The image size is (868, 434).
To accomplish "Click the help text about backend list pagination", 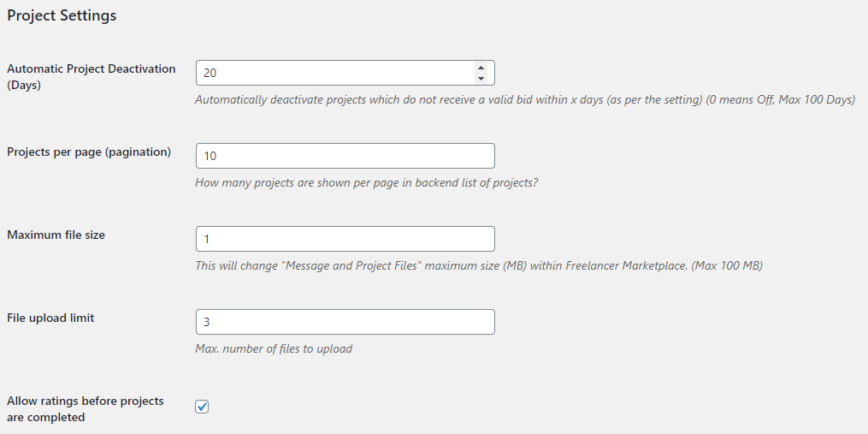I will click(x=367, y=183).
